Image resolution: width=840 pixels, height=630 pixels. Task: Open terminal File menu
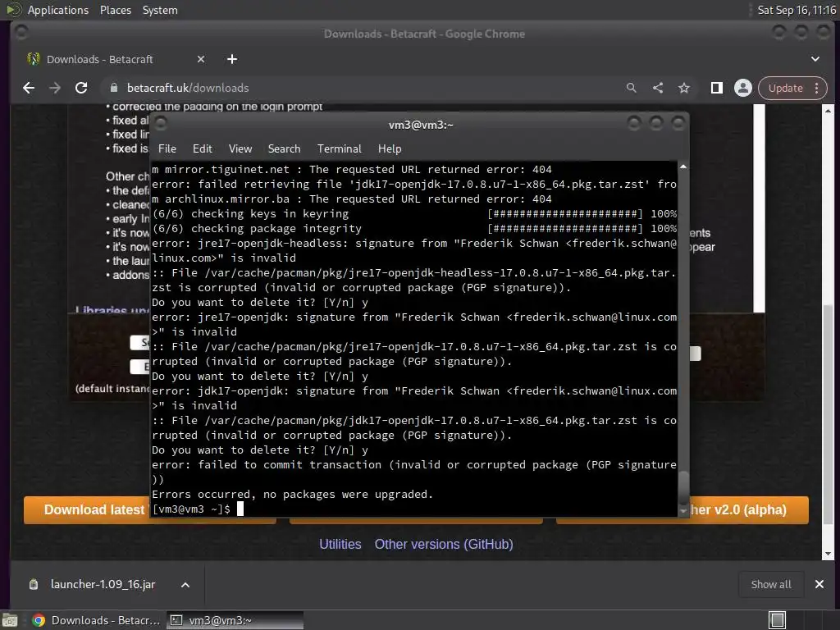(x=167, y=149)
